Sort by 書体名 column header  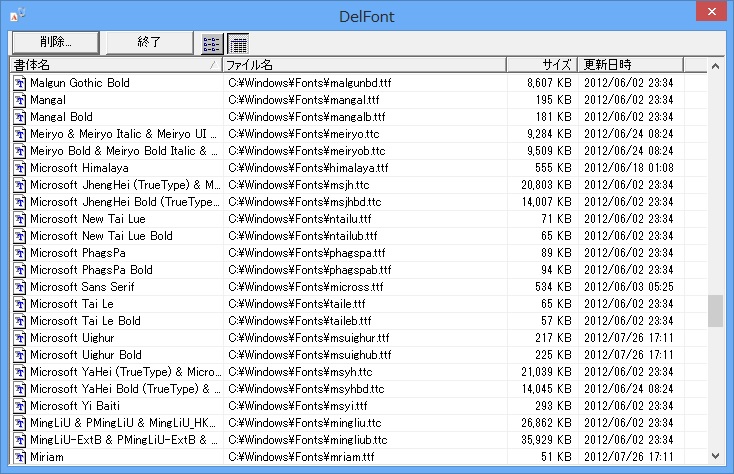[116, 65]
